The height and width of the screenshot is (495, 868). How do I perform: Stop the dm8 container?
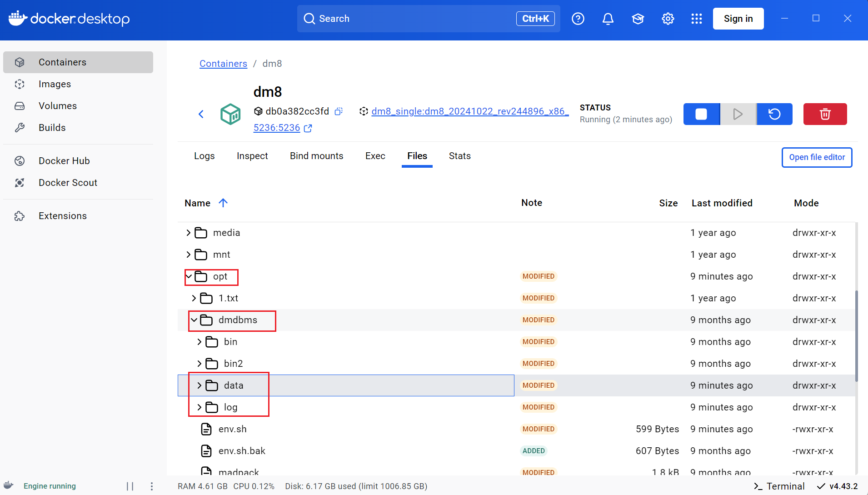pos(701,114)
